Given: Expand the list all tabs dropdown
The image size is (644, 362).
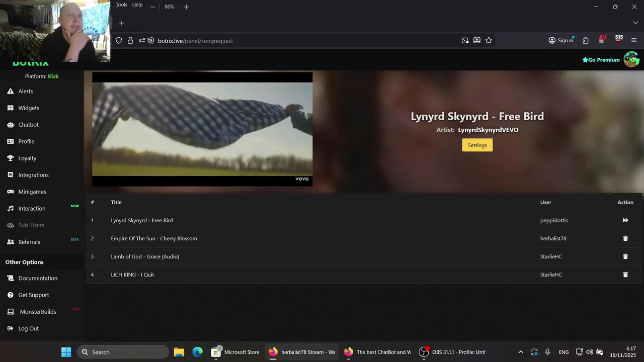Looking at the screenshot, I should [x=635, y=23].
